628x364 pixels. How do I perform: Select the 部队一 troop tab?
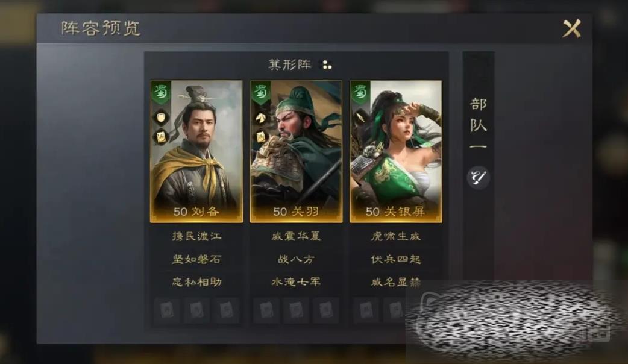pos(478,125)
